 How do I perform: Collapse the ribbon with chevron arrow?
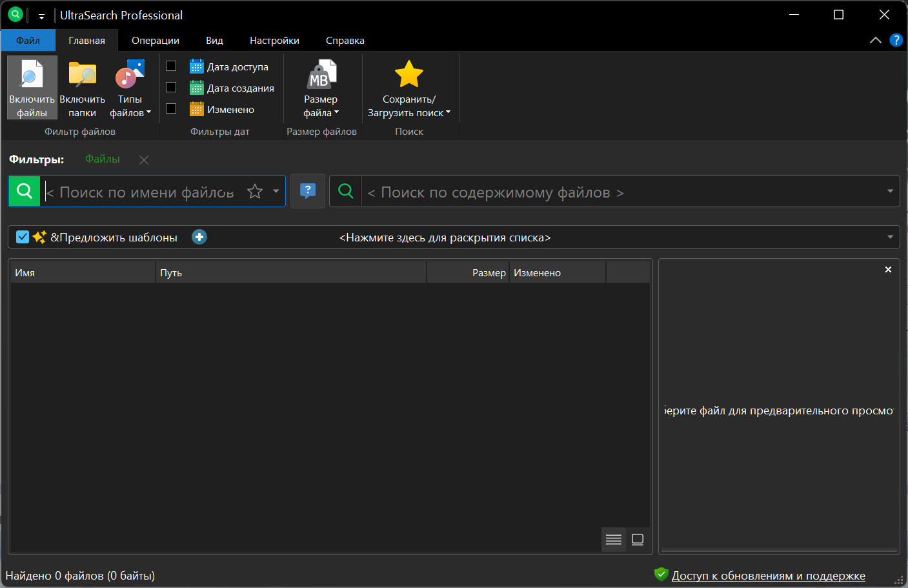[x=876, y=40]
